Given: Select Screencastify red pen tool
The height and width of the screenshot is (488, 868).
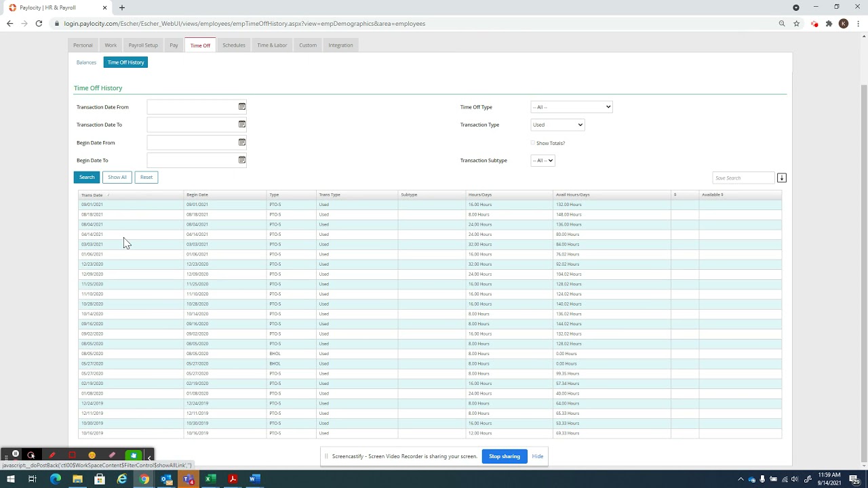Looking at the screenshot, I should tap(52, 455).
